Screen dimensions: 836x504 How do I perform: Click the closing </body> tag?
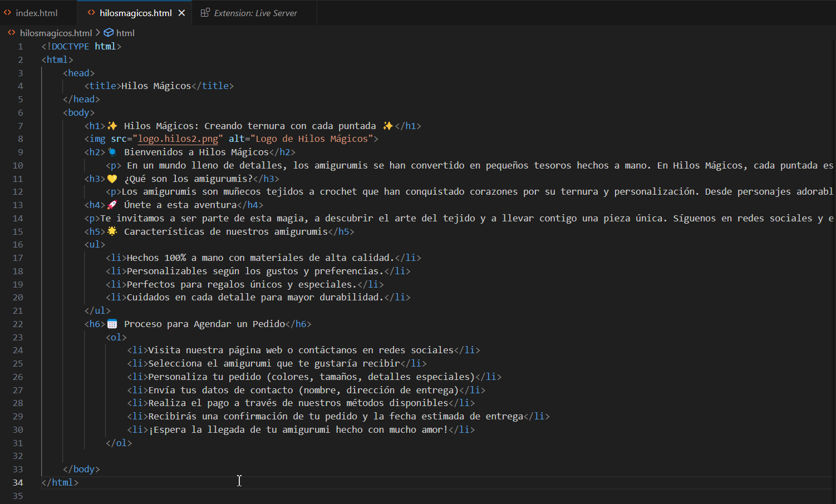click(81, 469)
